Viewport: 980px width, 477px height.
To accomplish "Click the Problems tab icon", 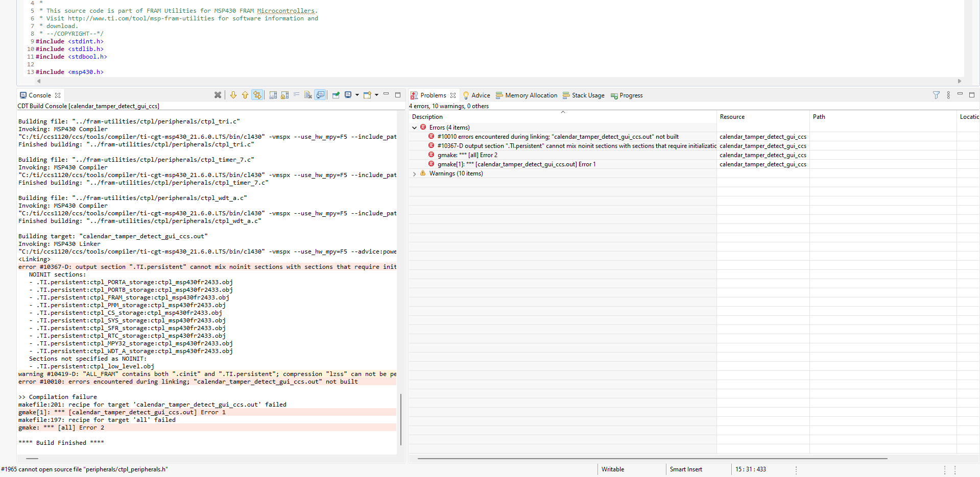I will (x=414, y=95).
